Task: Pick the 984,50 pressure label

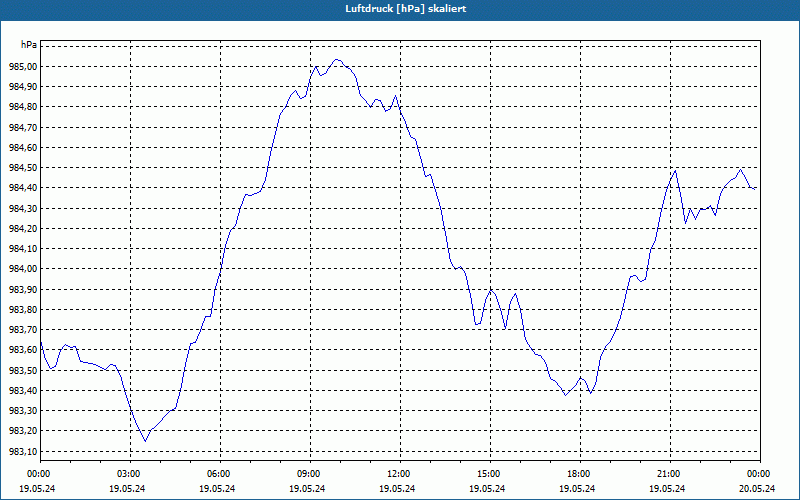Action: [x=23, y=168]
